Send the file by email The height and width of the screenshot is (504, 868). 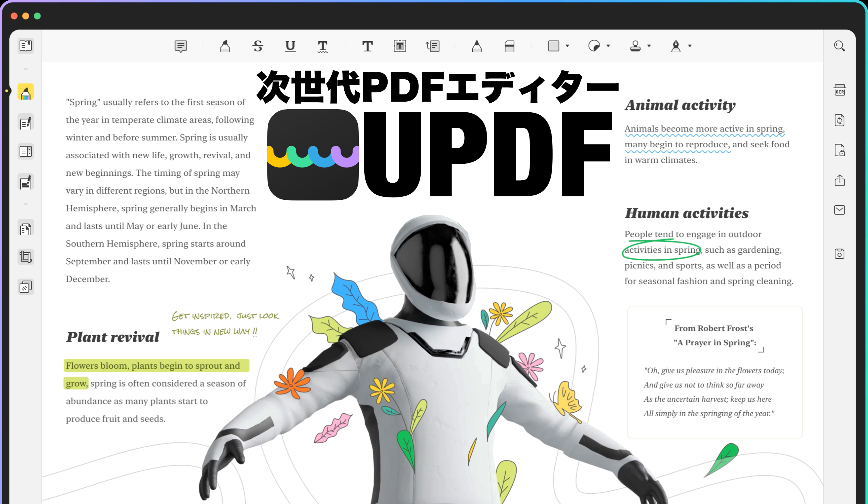click(x=840, y=210)
